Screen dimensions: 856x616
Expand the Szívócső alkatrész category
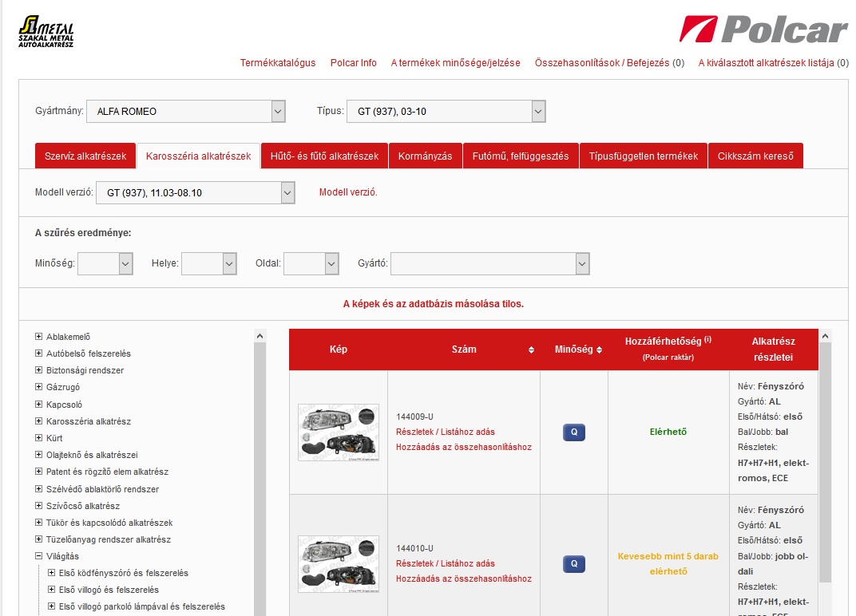[39, 506]
